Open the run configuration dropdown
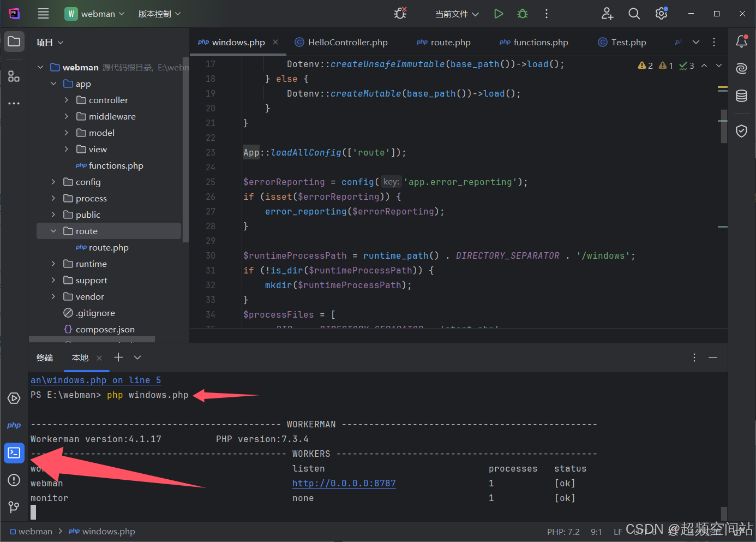This screenshot has width=756, height=542. pyautogui.click(x=457, y=14)
